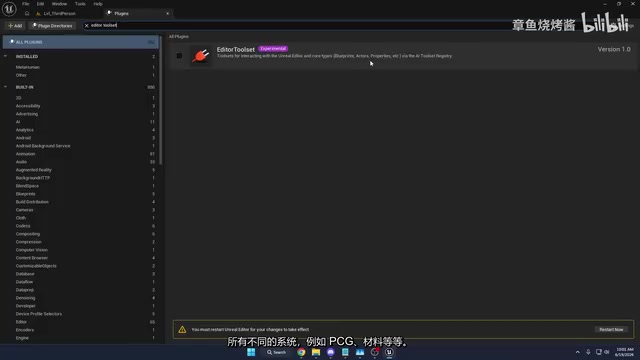Open File Explorer from the taskbar

click(x=316, y=352)
